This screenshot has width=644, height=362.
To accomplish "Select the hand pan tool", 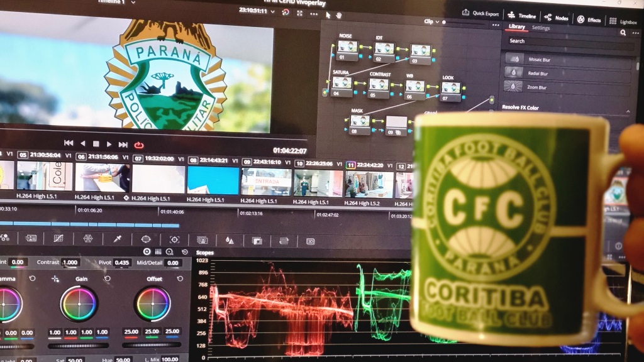I will pos(339,15).
